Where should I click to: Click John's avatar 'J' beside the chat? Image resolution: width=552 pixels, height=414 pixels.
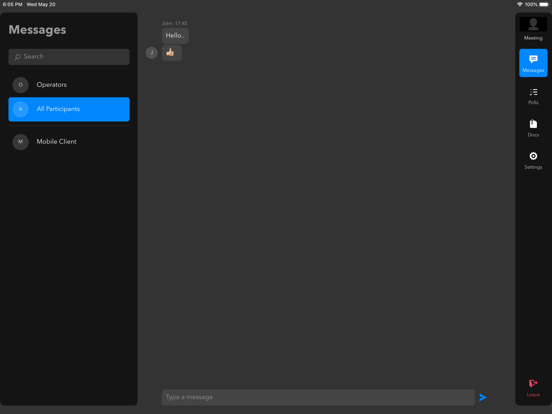click(x=152, y=53)
